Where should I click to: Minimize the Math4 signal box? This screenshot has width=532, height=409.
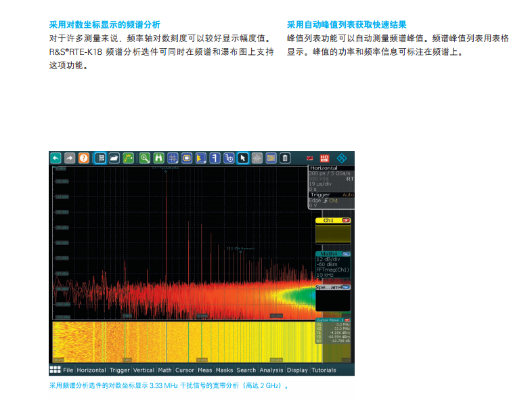[346, 254]
